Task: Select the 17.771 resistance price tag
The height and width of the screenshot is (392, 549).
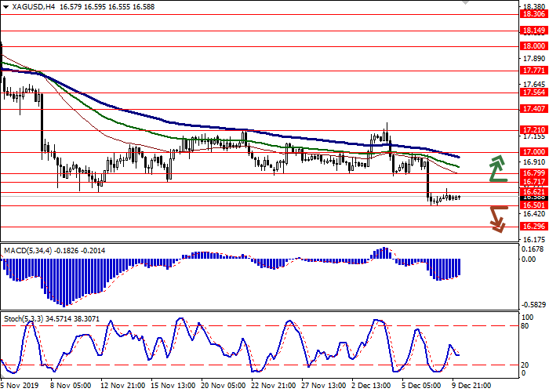Action: pyautogui.click(x=533, y=70)
